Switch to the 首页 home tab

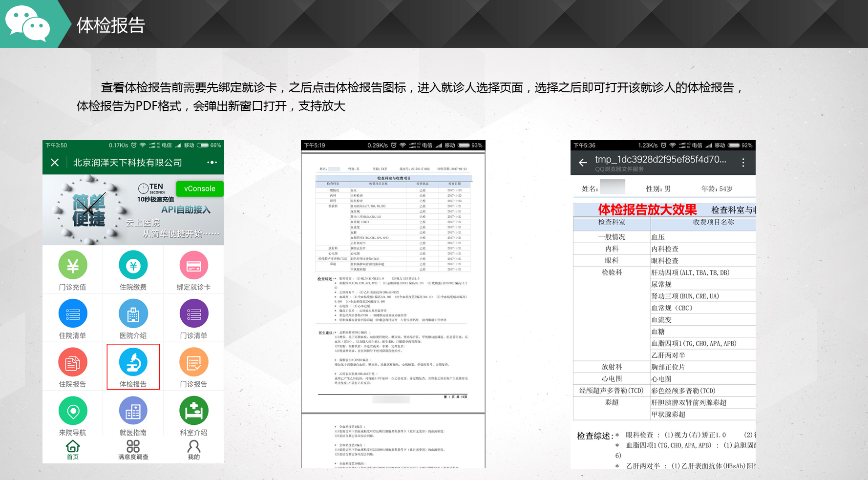coord(73,450)
